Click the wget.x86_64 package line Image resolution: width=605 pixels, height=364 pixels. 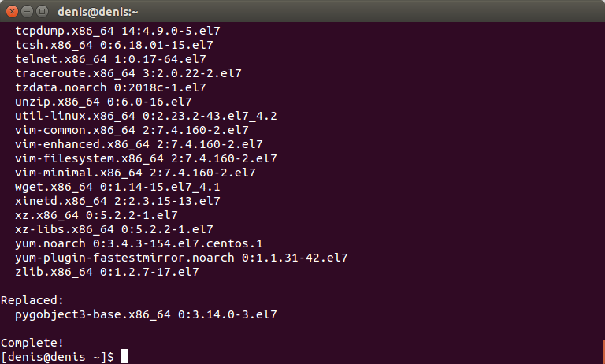point(117,187)
